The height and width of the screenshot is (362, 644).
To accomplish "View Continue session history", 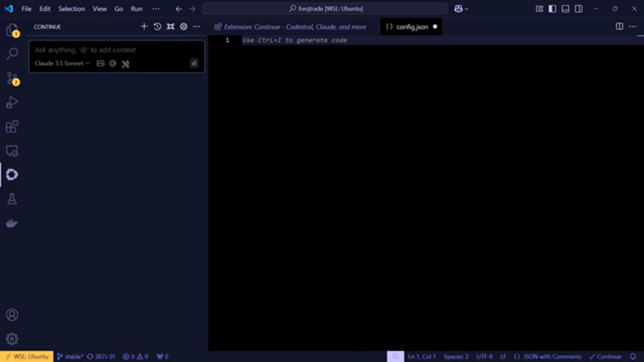I will coord(157,27).
